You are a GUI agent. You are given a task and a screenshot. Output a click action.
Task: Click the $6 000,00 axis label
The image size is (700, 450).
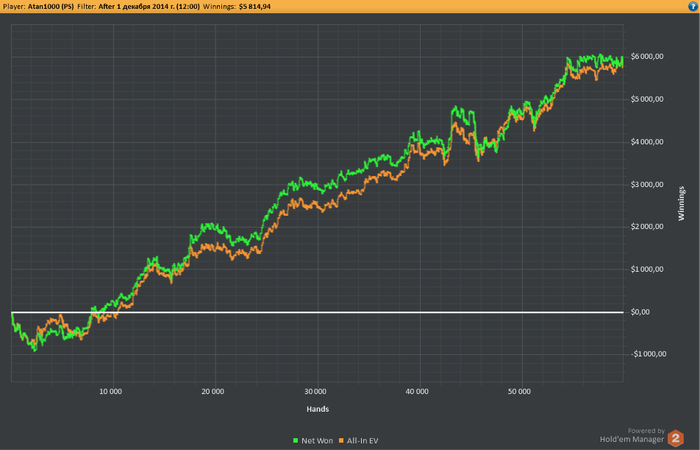[647, 57]
